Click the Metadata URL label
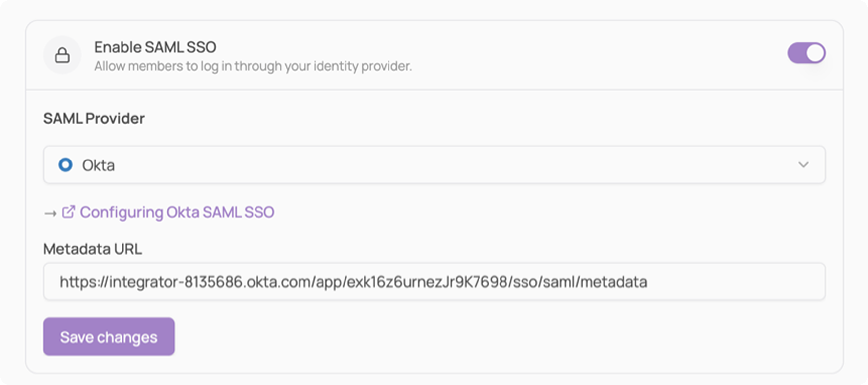The height and width of the screenshot is (385, 868). coord(93,249)
